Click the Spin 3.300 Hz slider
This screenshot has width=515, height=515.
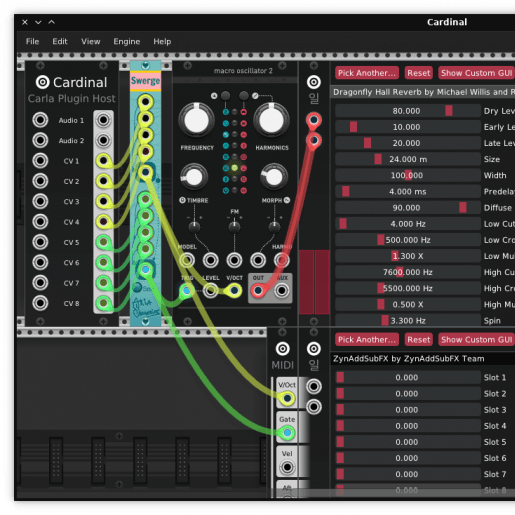coord(408,321)
